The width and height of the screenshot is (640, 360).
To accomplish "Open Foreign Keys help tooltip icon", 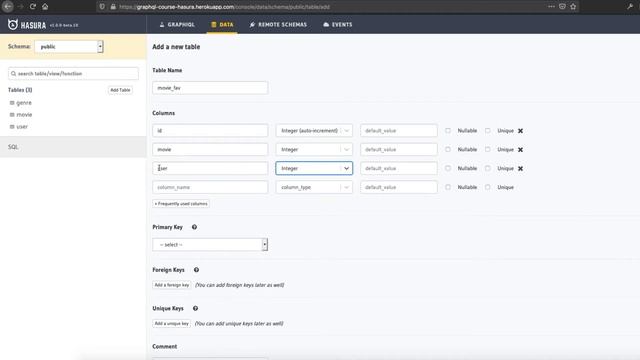I will pyautogui.click(x=196, y=270).
